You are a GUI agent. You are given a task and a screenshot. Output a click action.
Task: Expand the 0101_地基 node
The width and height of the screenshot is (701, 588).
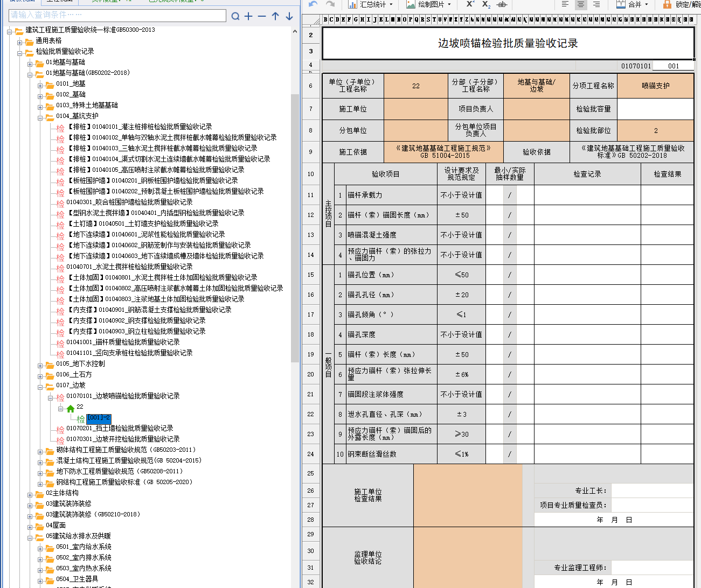pyautogui.click(x=40, y=85)
